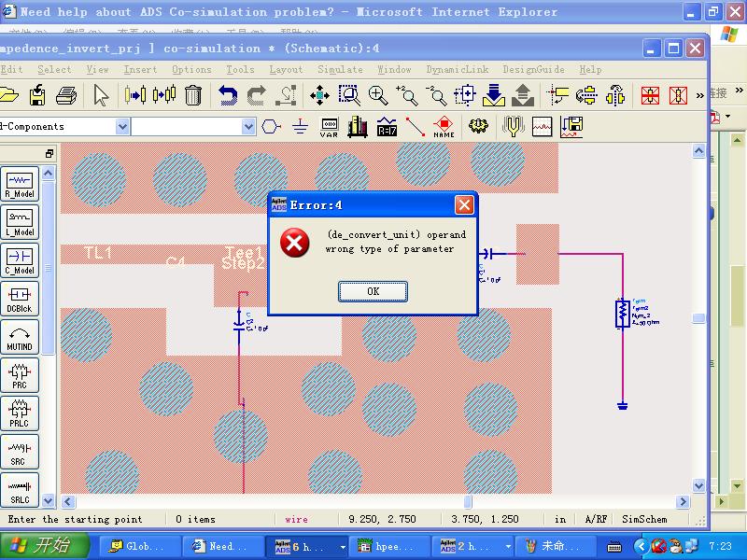Click OK in the Error:4 dialog
Image resolution: width=747 pixels, height=560 pixels.
(x=373, y=291)
